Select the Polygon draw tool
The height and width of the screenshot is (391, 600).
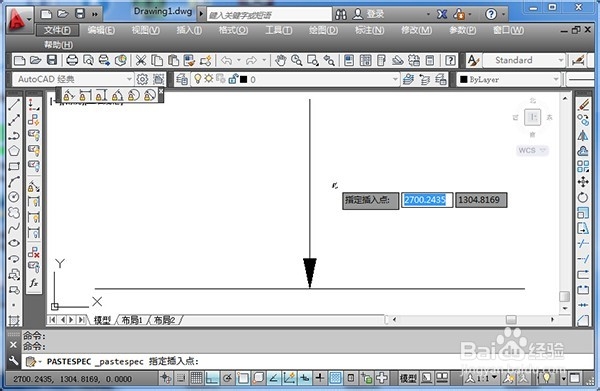pyautogui.click(x=14, y=150)
